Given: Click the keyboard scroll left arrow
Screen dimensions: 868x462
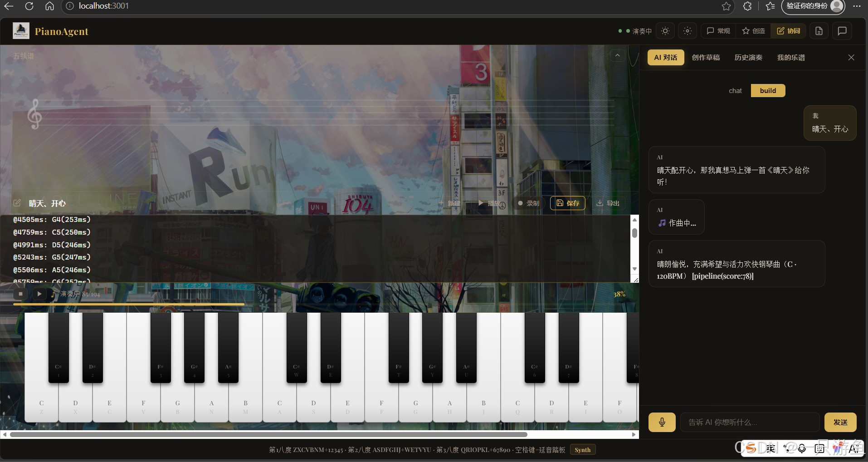Looking at the screenshot, I should (5, 435).
